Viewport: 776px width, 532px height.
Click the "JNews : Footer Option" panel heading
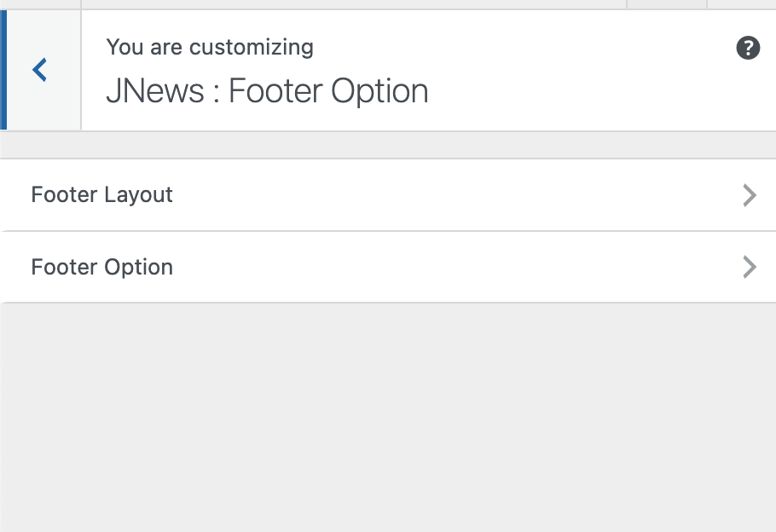click(267, 91)
